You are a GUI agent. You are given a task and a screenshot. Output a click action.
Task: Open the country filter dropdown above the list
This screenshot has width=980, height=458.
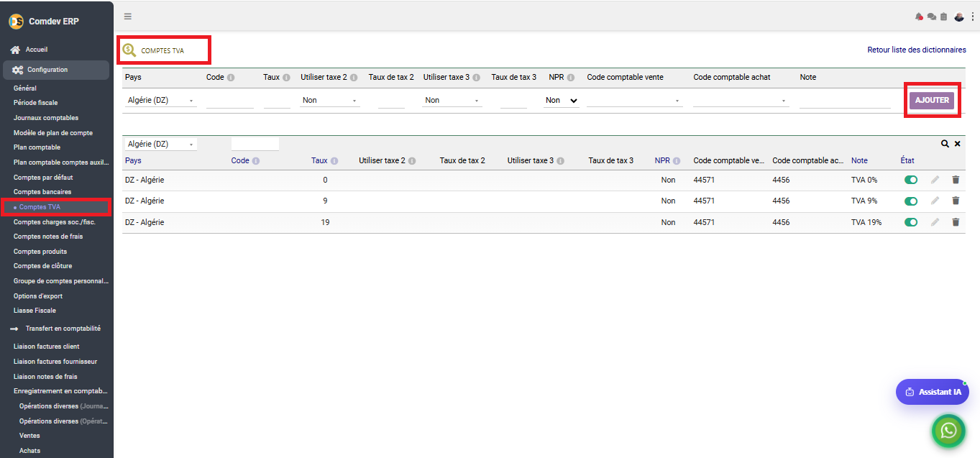(x=161, y=144)
